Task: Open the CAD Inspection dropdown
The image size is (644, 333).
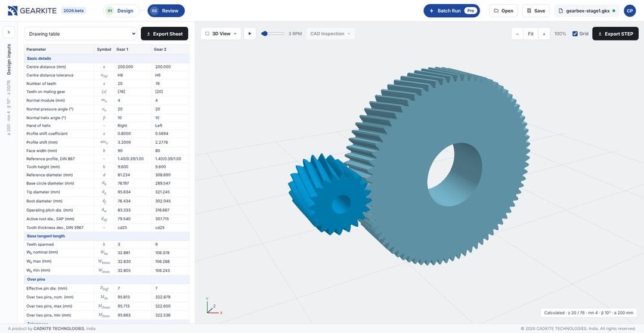Action: coord(330,33)
